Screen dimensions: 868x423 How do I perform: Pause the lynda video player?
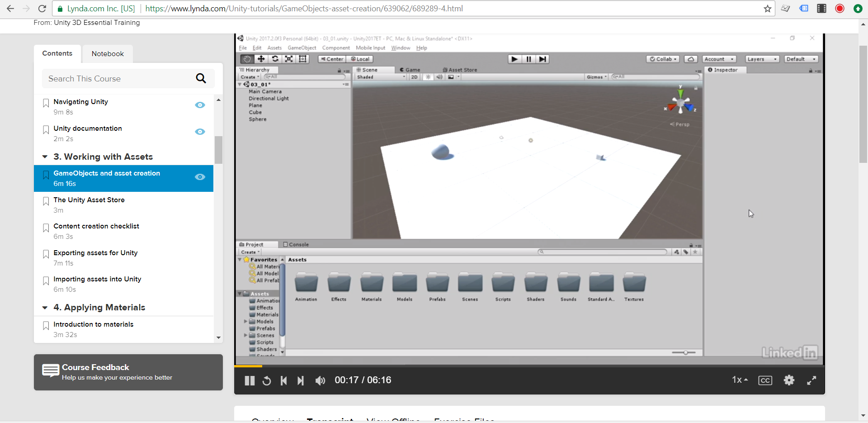coord(250,380)
